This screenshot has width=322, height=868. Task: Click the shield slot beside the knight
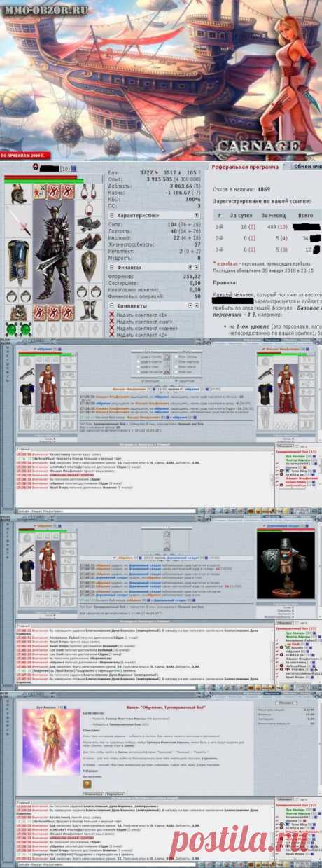pyautogui.click(x=89, y=263)
